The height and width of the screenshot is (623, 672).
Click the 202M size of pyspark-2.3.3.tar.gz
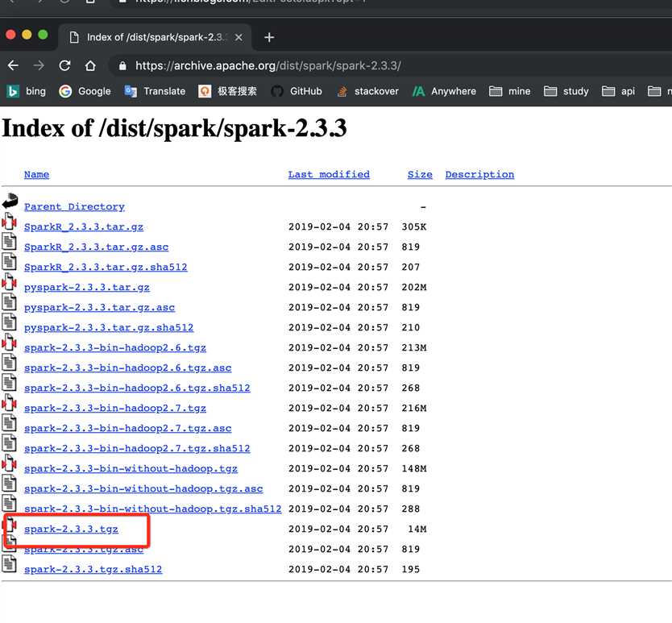[x=414, y=287]
